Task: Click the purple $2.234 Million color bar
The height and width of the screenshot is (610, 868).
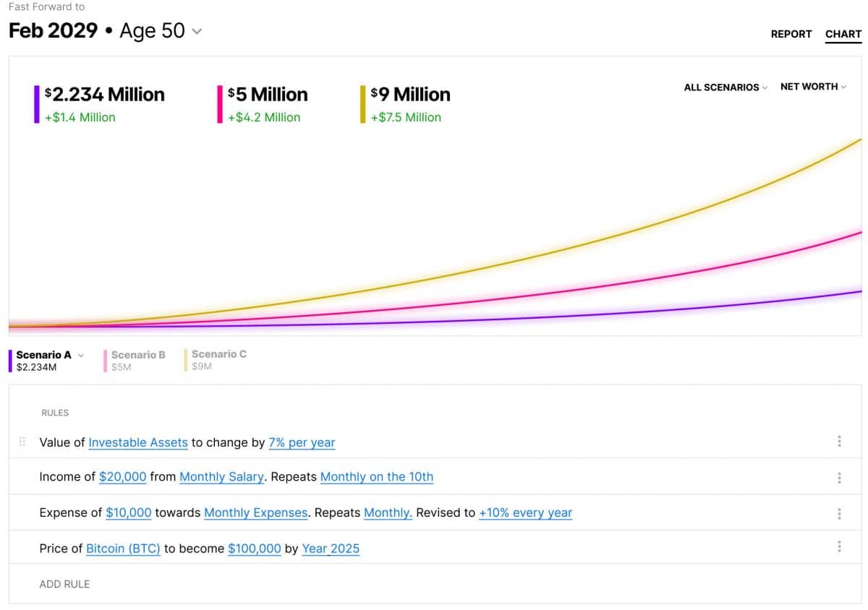Action: (x=37, y=105)
